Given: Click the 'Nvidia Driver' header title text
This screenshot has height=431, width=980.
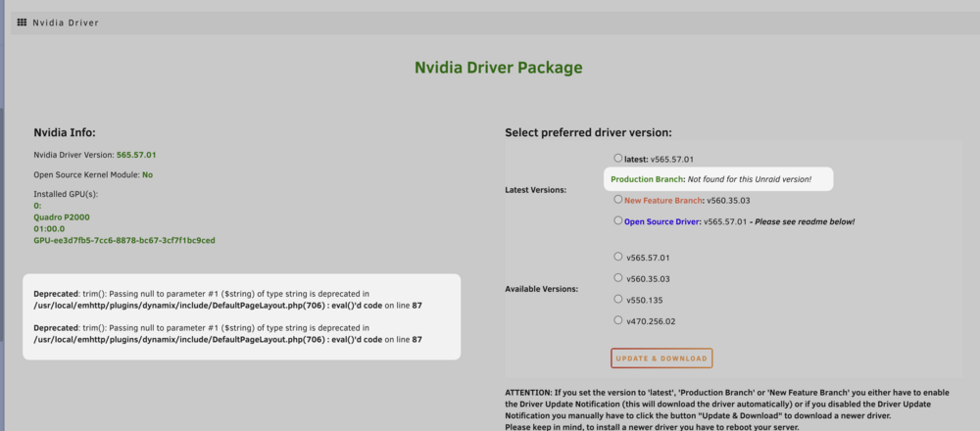Looking at the screenshot, I should click(x=66, y=23).
